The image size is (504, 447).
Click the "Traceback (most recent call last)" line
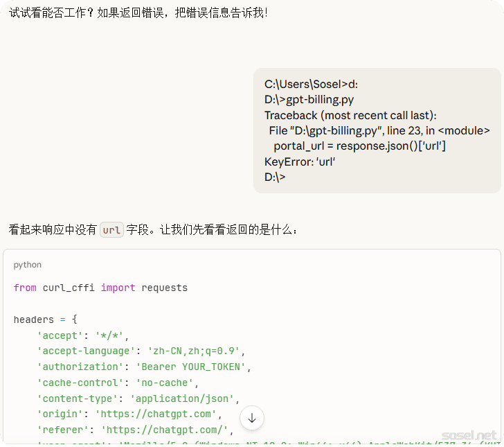350,115
